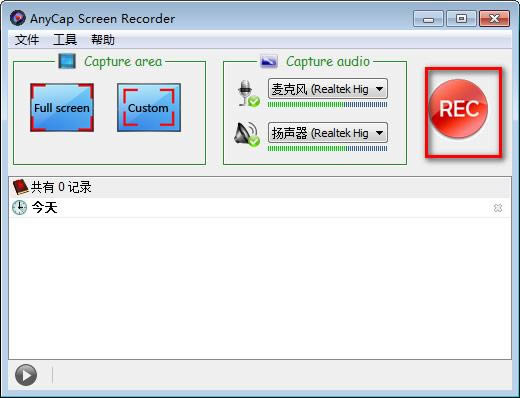Image resolution: width=520 pixels, height=398 pixels.
Task: Click the Capture area monitor icon
Action: pyautogui.click(x=67, y=61)
